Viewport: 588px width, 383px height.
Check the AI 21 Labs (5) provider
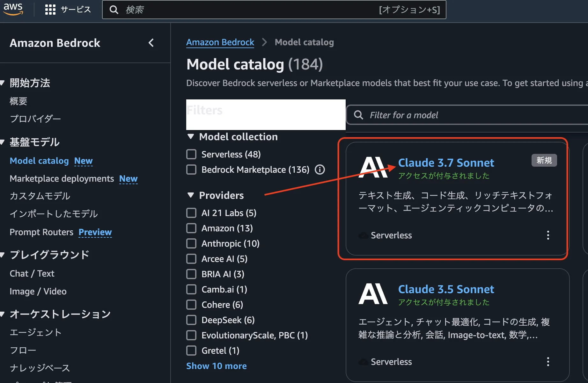click(x=191, y=213)
